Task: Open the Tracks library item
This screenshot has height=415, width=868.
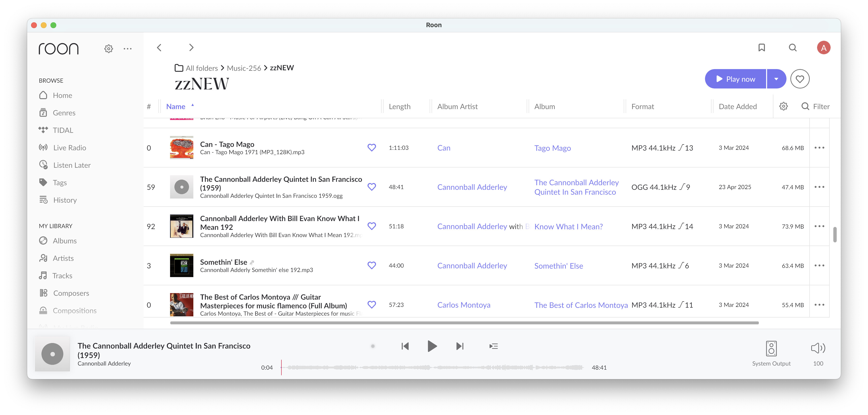Action: pos(56,276)
